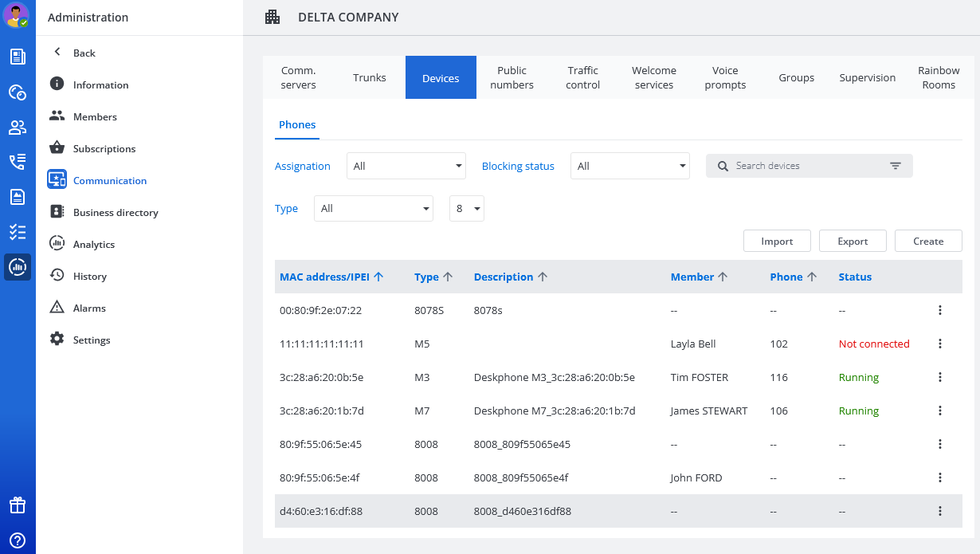Open the Type filter dropdown
980x554 pixels.
coord(374,208)
